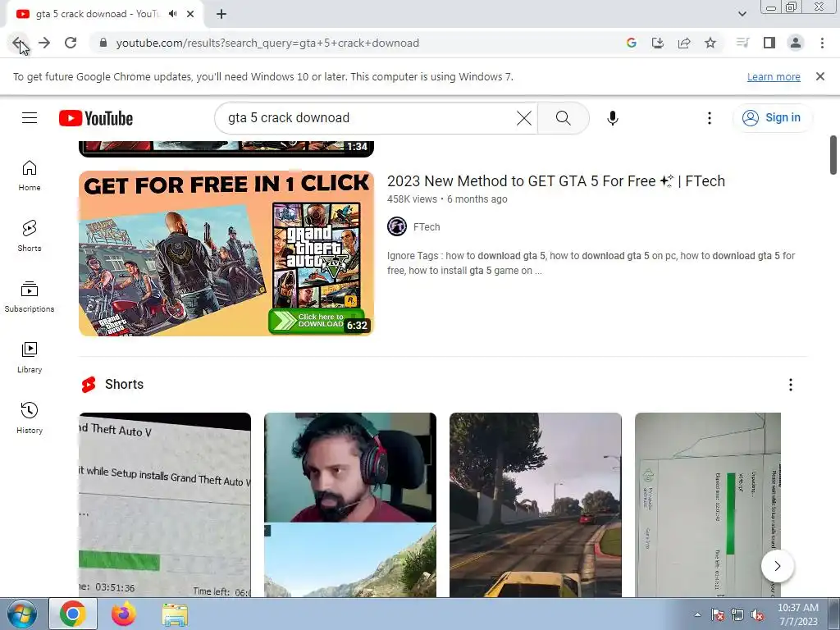840x630 pixels.
Task: Open Subscriptions in sidebar
Action: pos(30,297)
